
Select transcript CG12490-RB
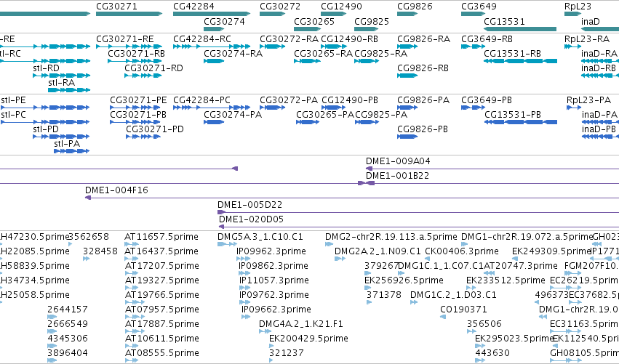(x=334, y=46)
